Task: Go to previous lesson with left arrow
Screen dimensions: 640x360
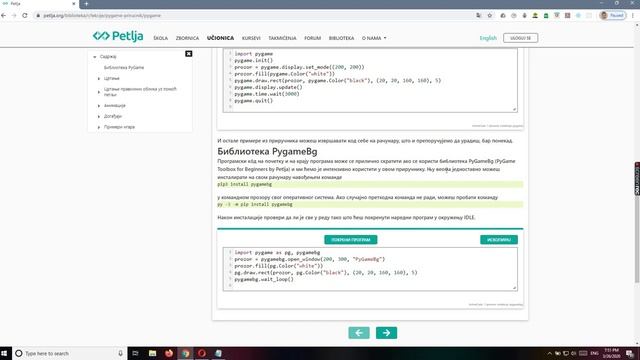Action: [x=359, y=333]
